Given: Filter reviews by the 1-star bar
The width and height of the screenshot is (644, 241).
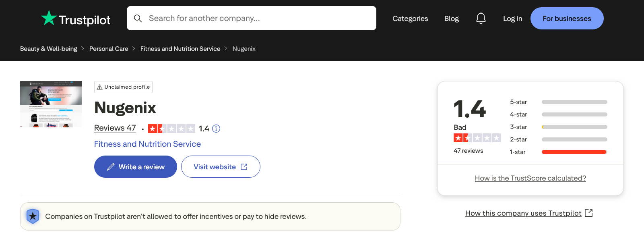Looking at the screenshot, I should [574, 152].
